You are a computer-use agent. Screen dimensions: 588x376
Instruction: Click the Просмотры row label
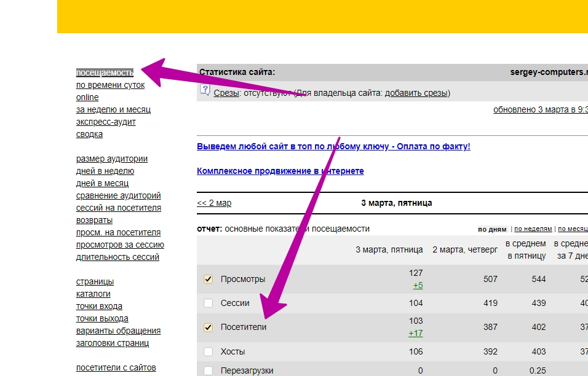(243, 279)
